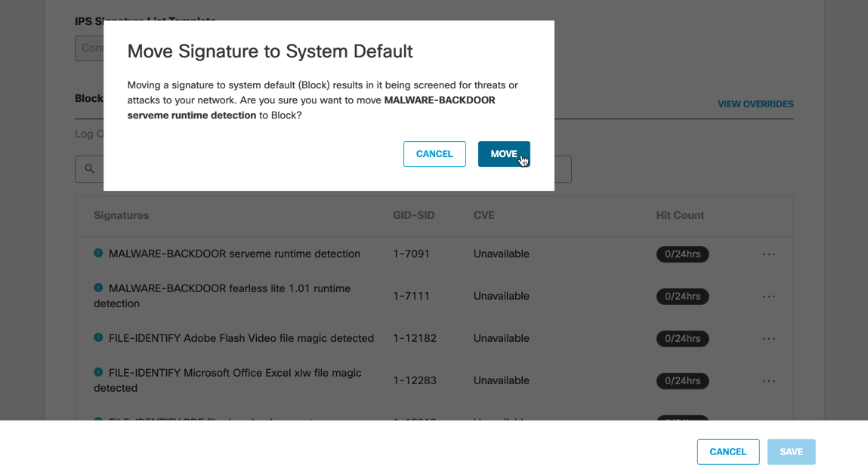Click the search magnifier icon
Image resolution: width=868 pixels, height=474 pixels.
[x=89, y=169]
